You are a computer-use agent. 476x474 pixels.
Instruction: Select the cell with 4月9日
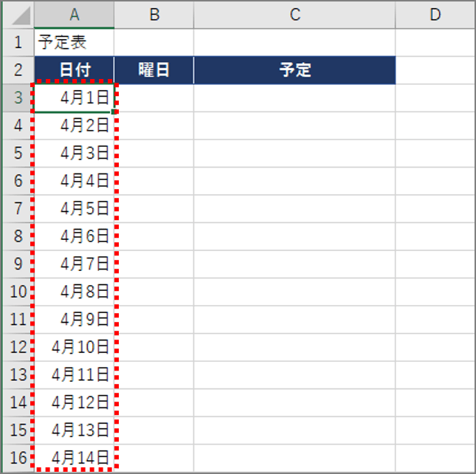[75, 320]
